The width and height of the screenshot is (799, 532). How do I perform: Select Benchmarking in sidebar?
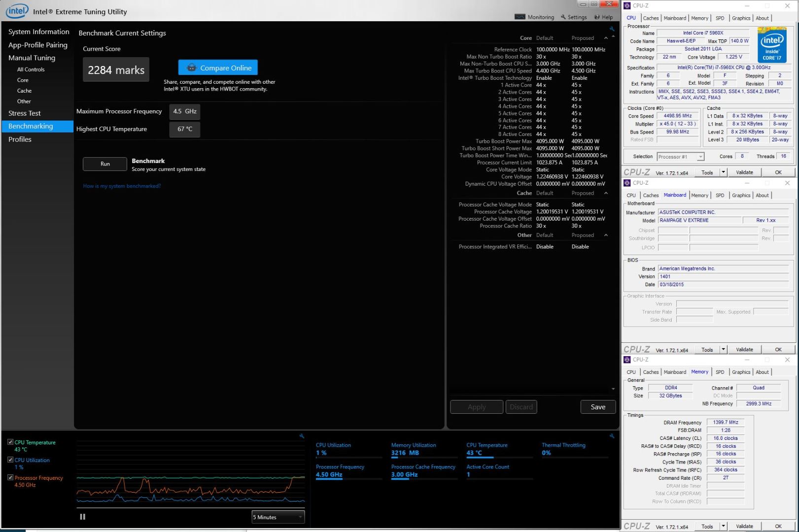pyautogui.click(x=38, y=126)
